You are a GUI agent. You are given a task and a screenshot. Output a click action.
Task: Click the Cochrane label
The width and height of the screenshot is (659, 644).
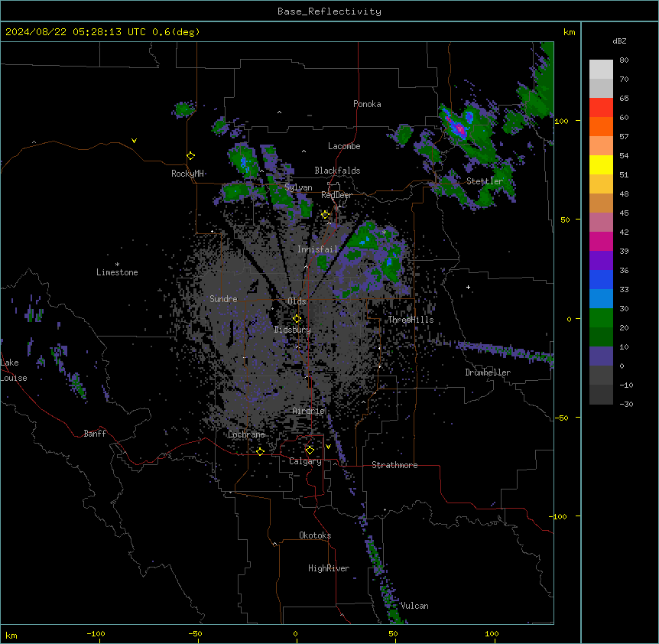(x=246, y=434)
